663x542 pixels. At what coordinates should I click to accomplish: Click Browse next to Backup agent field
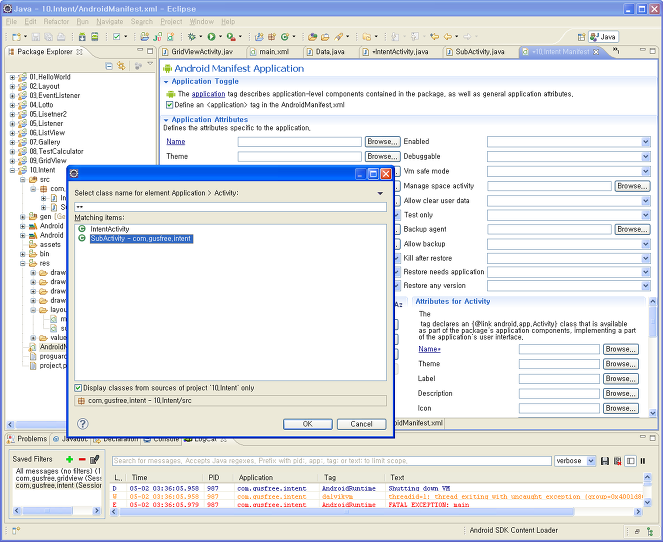(x=632, y=229)
